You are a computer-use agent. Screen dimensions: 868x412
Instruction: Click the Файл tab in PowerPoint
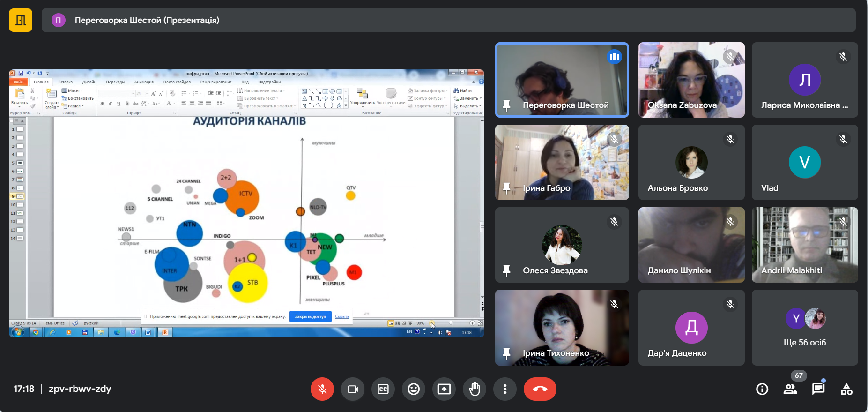click(x=18, y=82)
